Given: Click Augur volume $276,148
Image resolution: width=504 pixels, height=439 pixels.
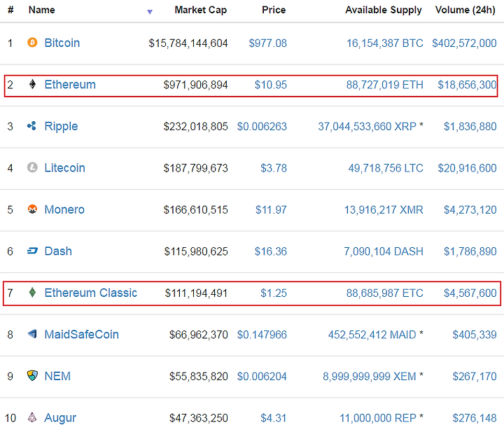Looking at the screenshot, I should [x=475, y=418].
